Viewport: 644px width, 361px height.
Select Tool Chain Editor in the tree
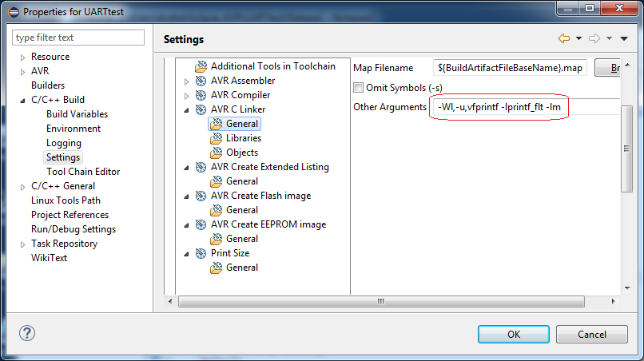83,172
